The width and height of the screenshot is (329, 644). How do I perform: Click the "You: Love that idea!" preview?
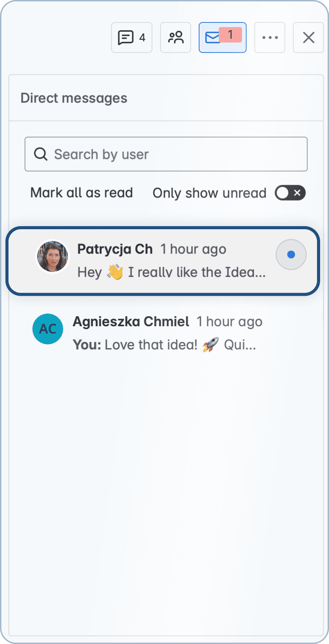[x=164, y=345]
